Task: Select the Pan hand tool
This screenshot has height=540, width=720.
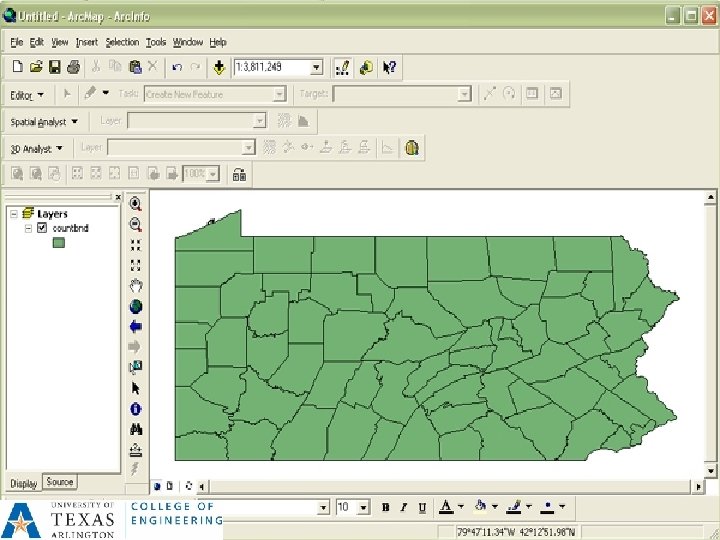Action: click(x=135, y=286)
